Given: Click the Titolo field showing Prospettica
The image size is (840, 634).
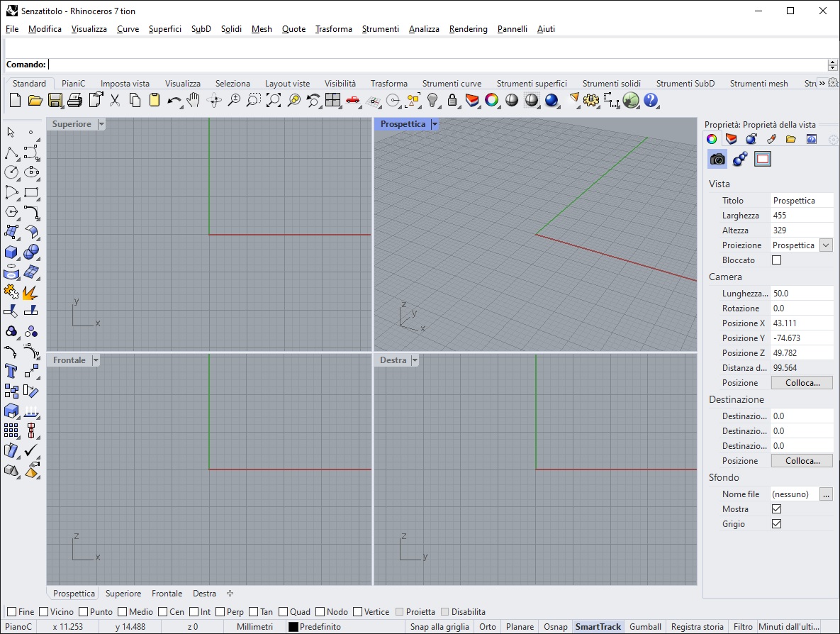Looking at the screenshot, I should [802, 200].
